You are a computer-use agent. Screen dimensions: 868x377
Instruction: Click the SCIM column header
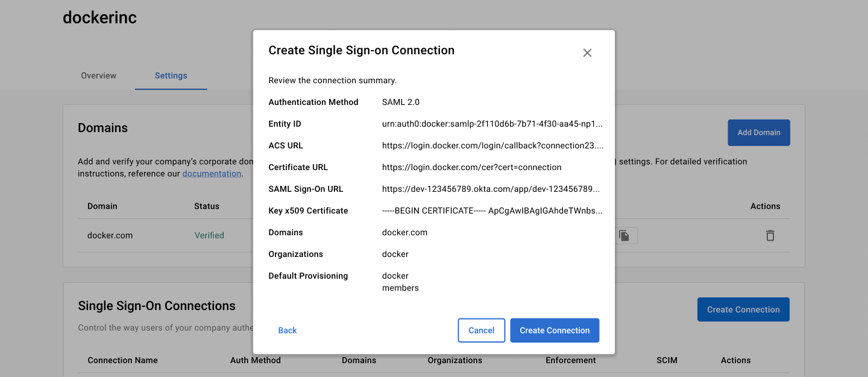click(x=667, y=361)
